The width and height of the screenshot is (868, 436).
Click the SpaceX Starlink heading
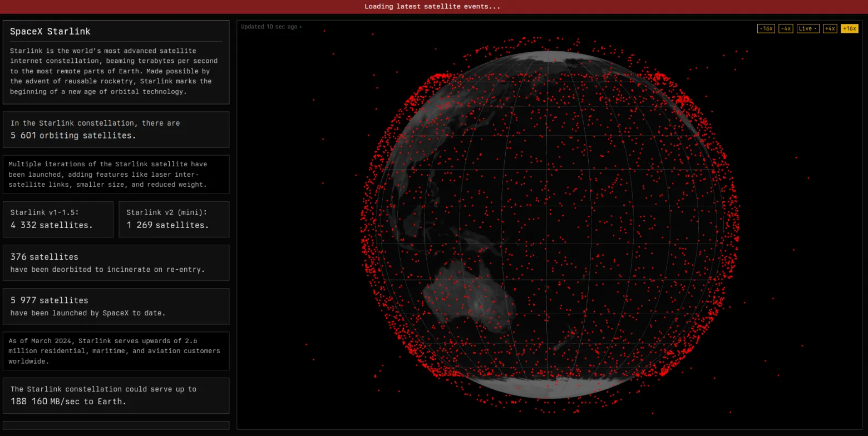click(50, 32)
